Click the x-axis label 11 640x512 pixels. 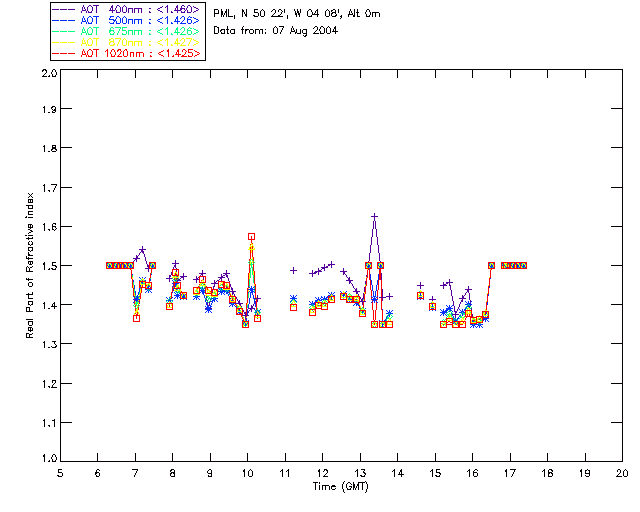(x=285, y=473)
